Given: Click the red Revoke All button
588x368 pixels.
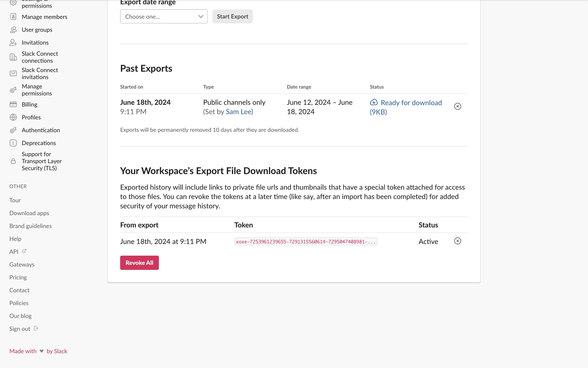Looking at the screenshot, I should [x=139, y=263].
